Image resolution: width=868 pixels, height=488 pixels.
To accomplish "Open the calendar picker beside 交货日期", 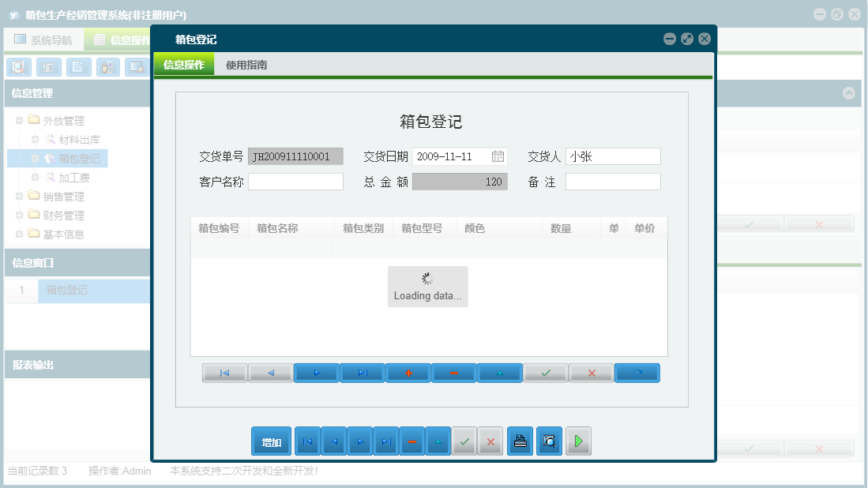I will coord(498,156).
